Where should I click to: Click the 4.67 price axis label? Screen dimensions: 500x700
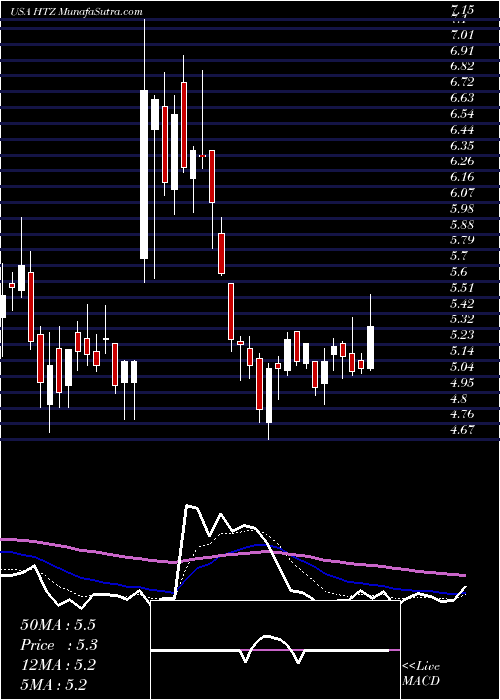click(462, 431)
